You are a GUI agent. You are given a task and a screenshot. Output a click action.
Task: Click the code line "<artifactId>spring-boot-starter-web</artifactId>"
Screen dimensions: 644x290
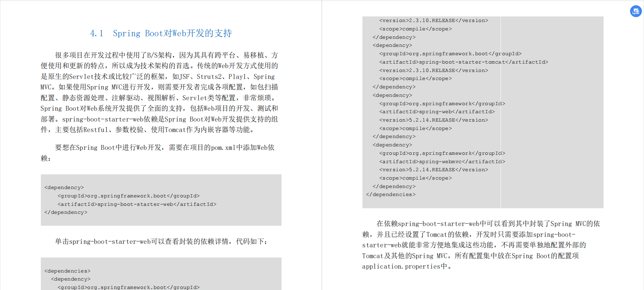click(x=137, y=204)
